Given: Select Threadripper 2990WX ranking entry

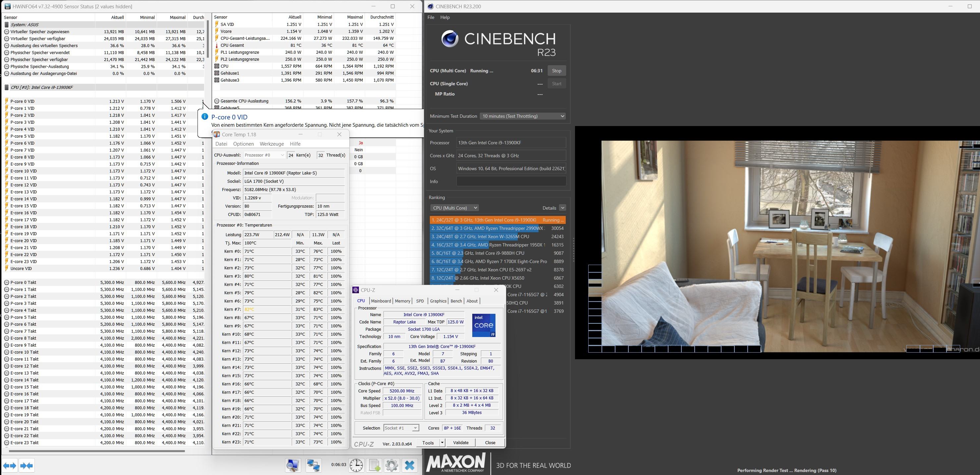Looking at the screenshot, I should pos(497,228).
